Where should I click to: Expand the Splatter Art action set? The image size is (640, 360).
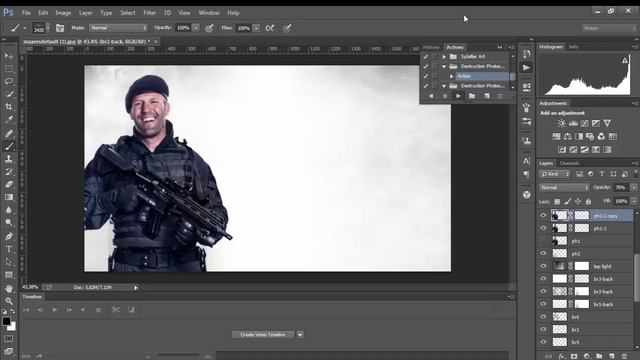[x=444, y=57]
